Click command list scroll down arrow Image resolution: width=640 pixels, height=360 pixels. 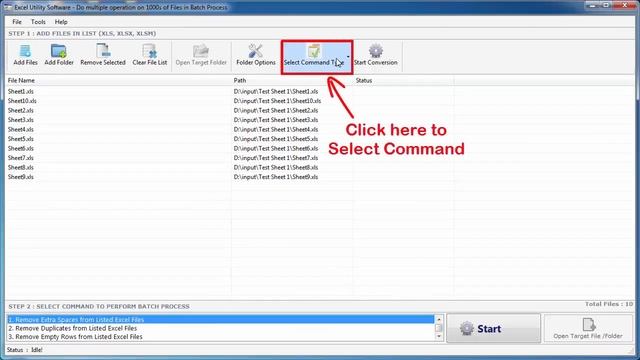click(x=439, y=337)
